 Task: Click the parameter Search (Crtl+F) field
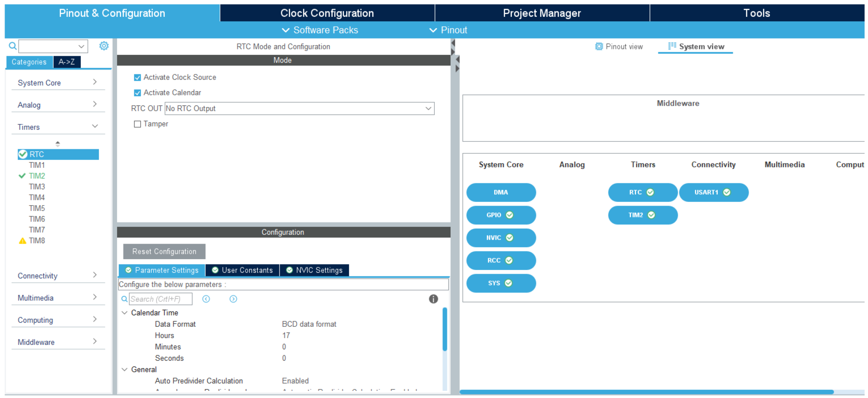coord(161,299)
